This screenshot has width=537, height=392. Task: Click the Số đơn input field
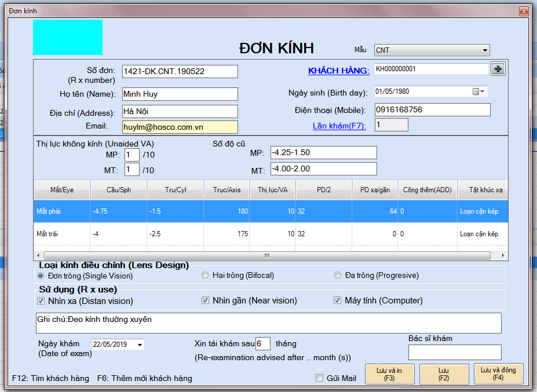point(180,72)
